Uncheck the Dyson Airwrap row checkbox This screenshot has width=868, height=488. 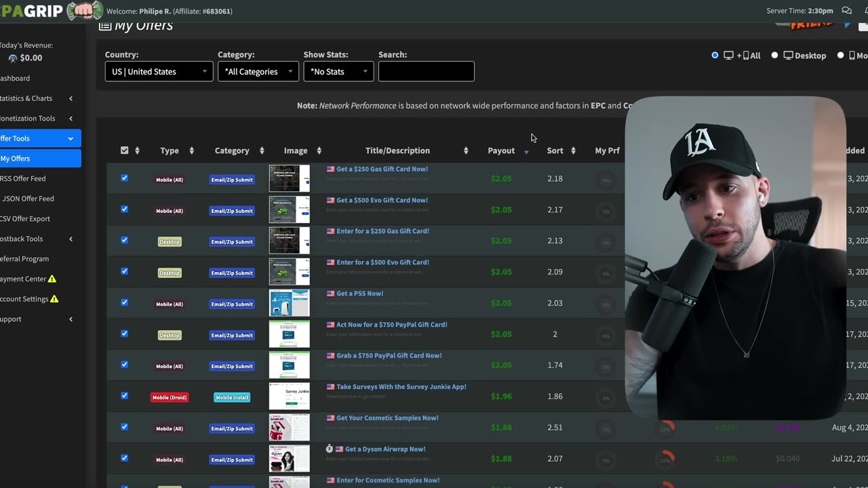point(124,458)
